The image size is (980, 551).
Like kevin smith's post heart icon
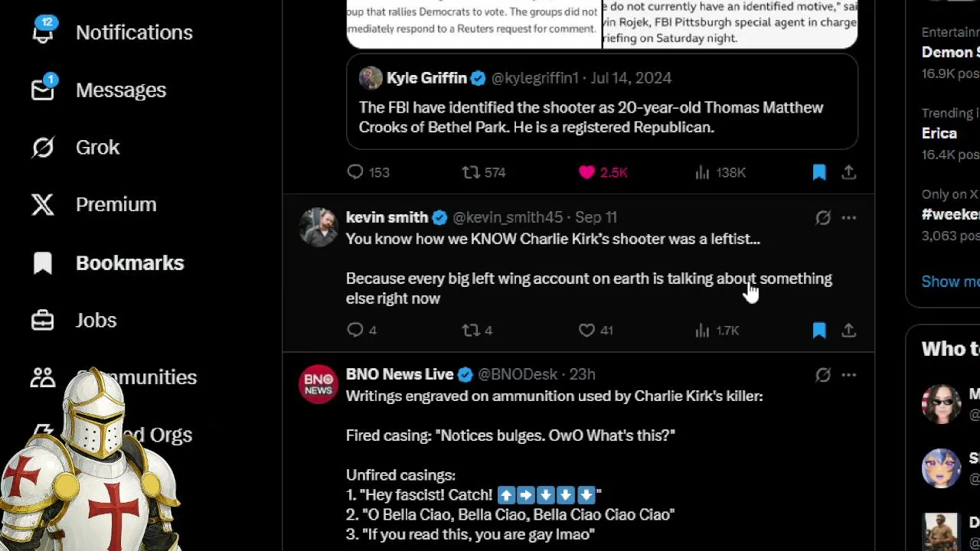[x=586, y=330]
